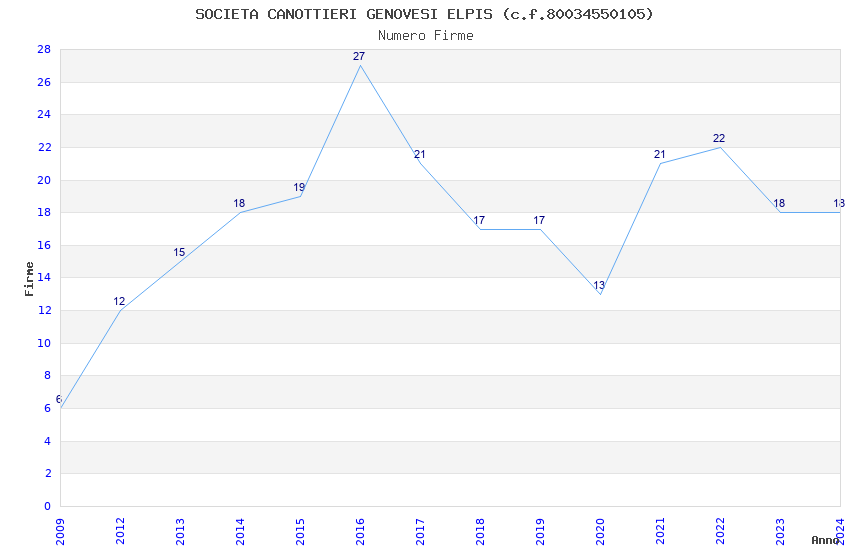The height and width of the screenshot is (550, 850).
Task: Click the 'Anno' axis title
Action: 825,540
